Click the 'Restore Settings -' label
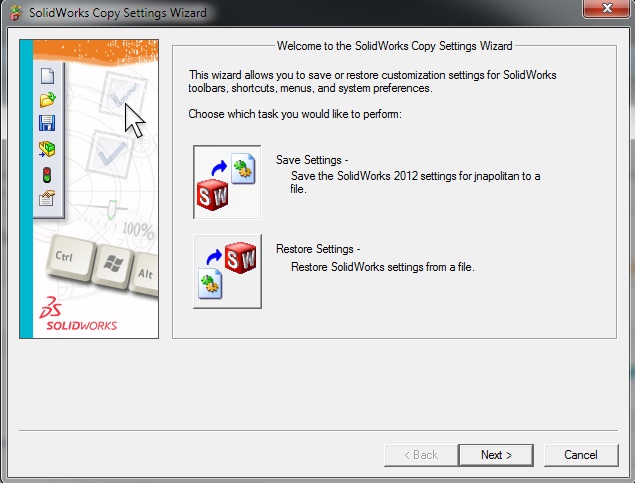Image resolution: width=635 pixels, height=483 pixels. point(318,249)
